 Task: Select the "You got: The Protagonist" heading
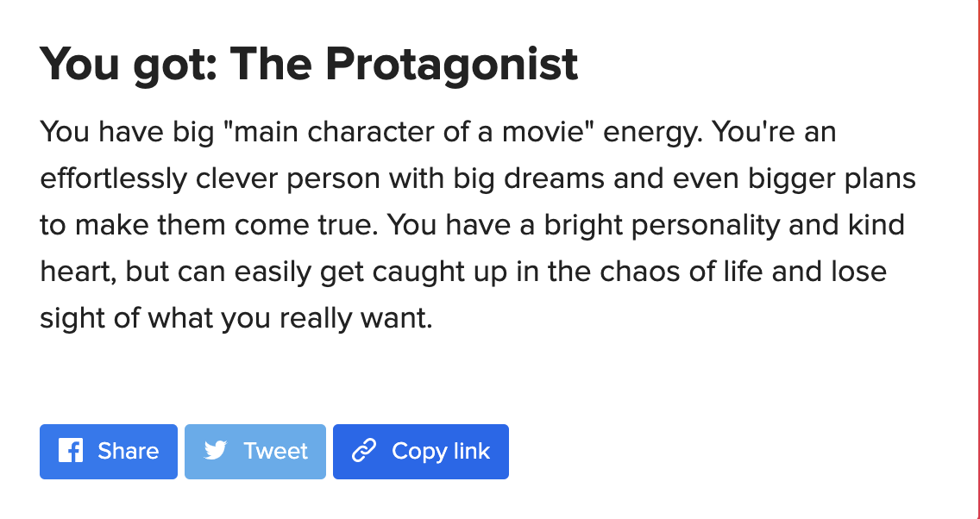click(309, 65)
